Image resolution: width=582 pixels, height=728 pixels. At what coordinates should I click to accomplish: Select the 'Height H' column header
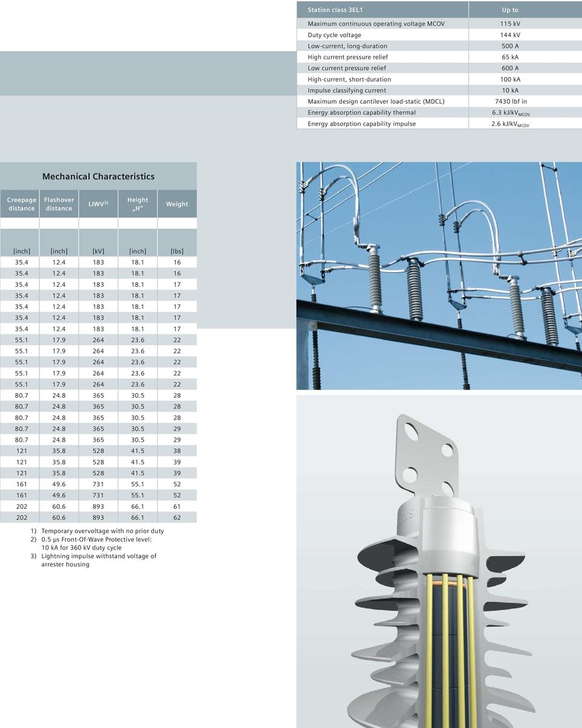tap(138, 204)
